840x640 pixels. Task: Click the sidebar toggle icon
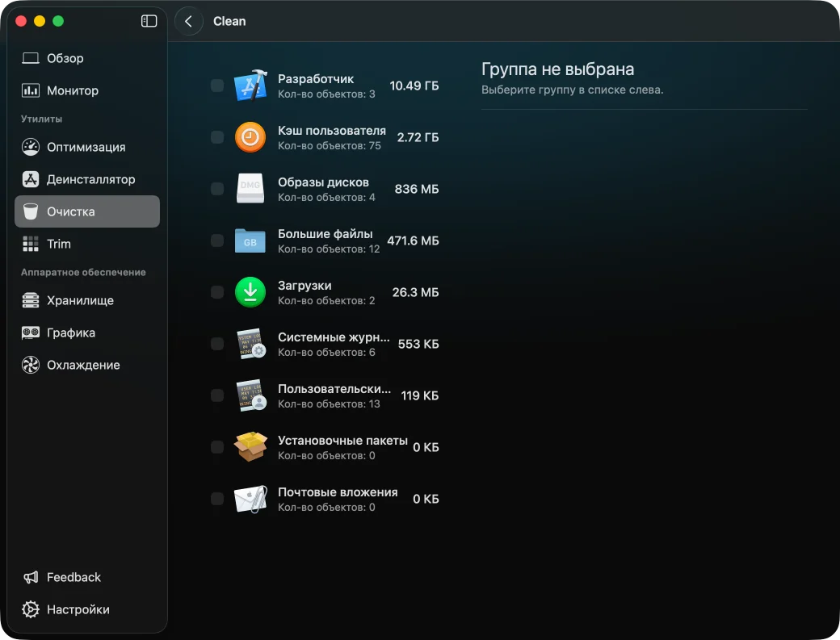[149, 21]
